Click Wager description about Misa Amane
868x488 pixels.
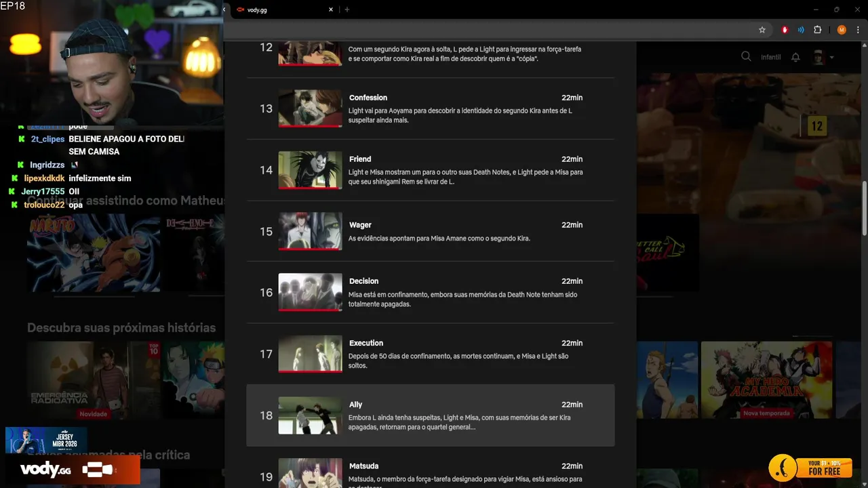[439, 239]
